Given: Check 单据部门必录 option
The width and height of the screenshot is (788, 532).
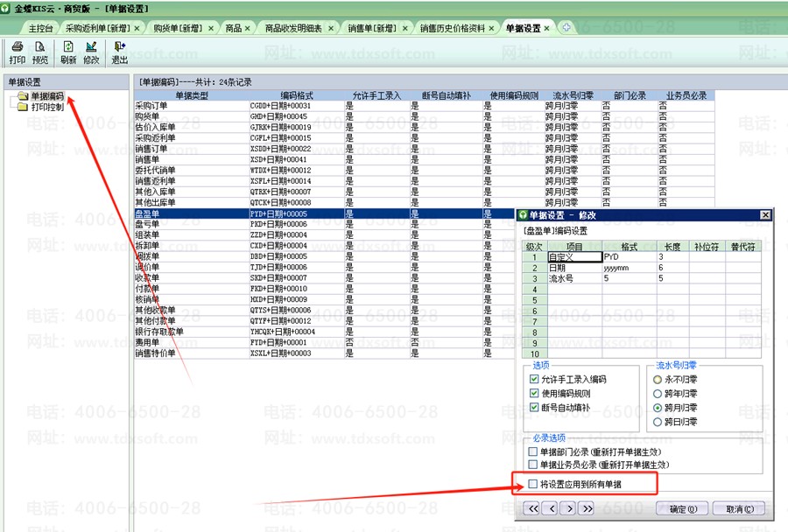Looking at the screenshot, I should pos(533,451).
